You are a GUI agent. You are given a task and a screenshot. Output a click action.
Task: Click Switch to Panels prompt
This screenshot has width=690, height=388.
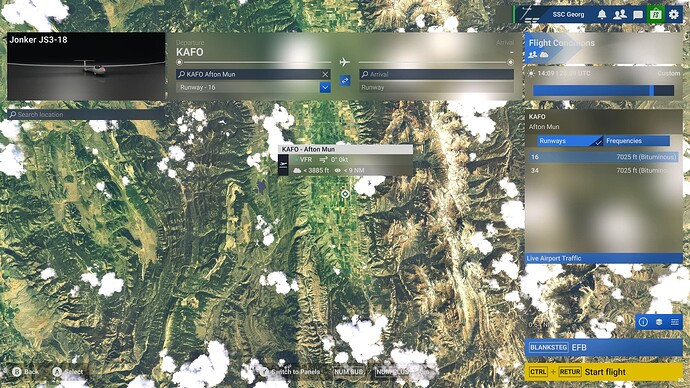[x=290, y=372]
